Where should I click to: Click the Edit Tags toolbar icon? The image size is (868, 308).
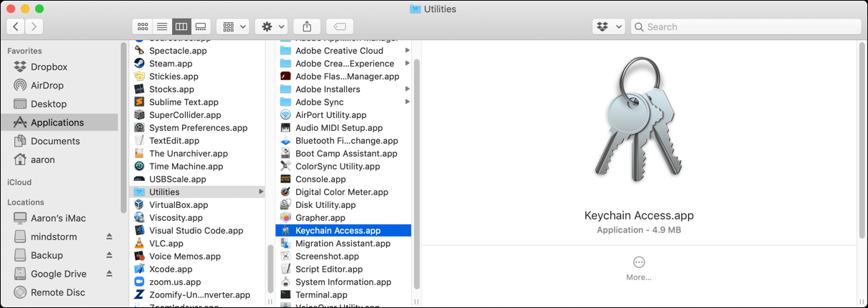[340, 26]
